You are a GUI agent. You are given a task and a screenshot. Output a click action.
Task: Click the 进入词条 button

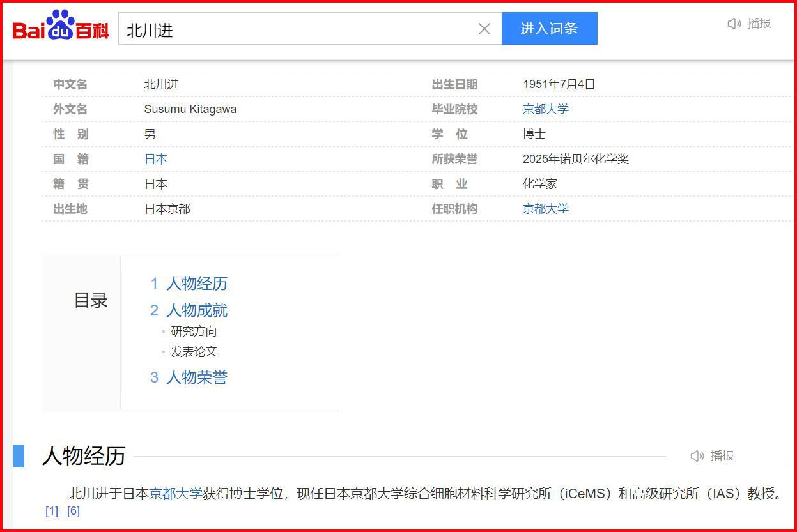[x=549, y=28]
